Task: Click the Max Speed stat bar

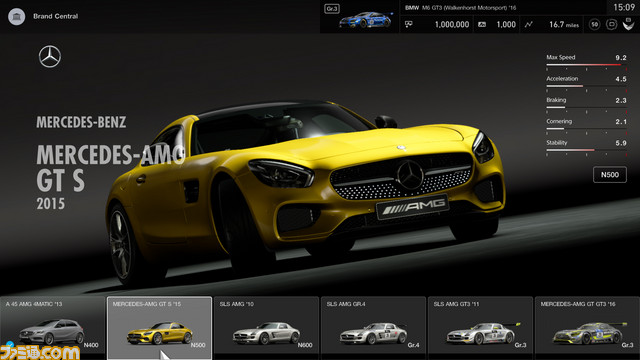Action: (x=586, y=64)
